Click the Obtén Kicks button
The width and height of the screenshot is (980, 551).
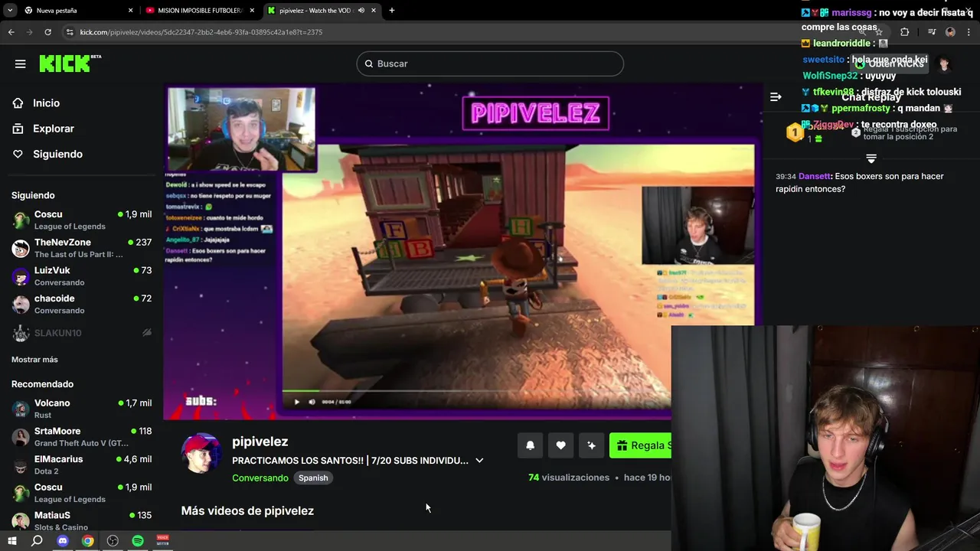coord(890,64)
